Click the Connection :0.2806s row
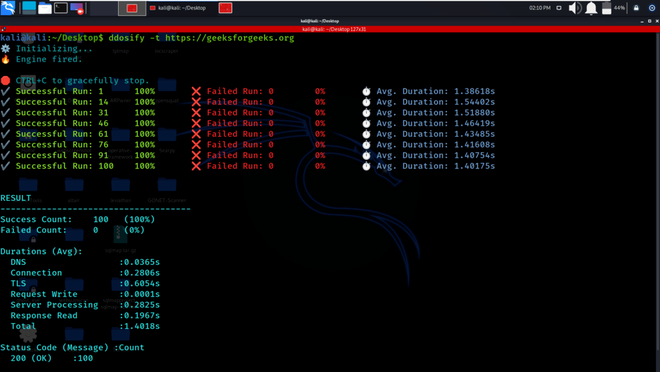The height and width of the screenshot is (372, 660). 85,273
